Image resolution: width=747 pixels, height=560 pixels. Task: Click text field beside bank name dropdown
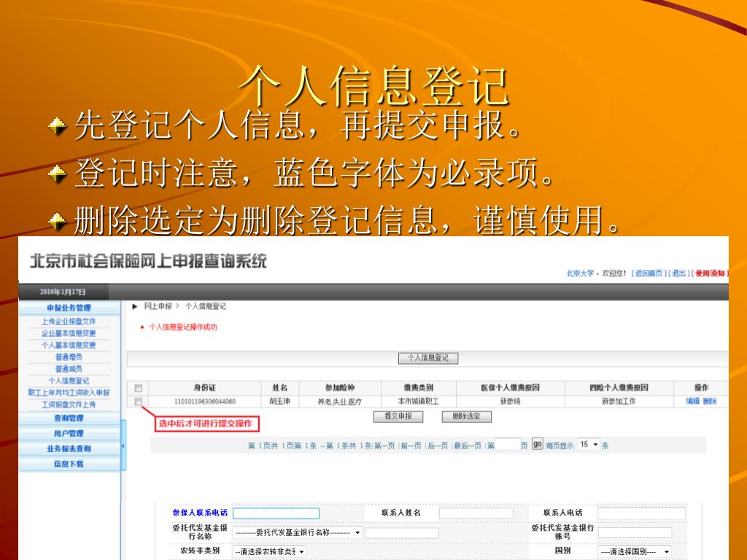(402, 533)
